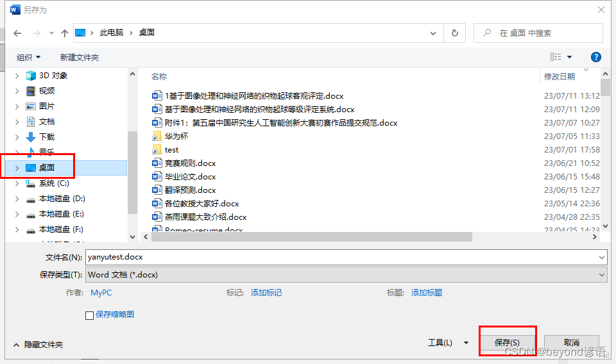Image resolution: width=616 pixels, height=364 pixels.
Task: Click 添加标记 link
Action: [266, 293]
